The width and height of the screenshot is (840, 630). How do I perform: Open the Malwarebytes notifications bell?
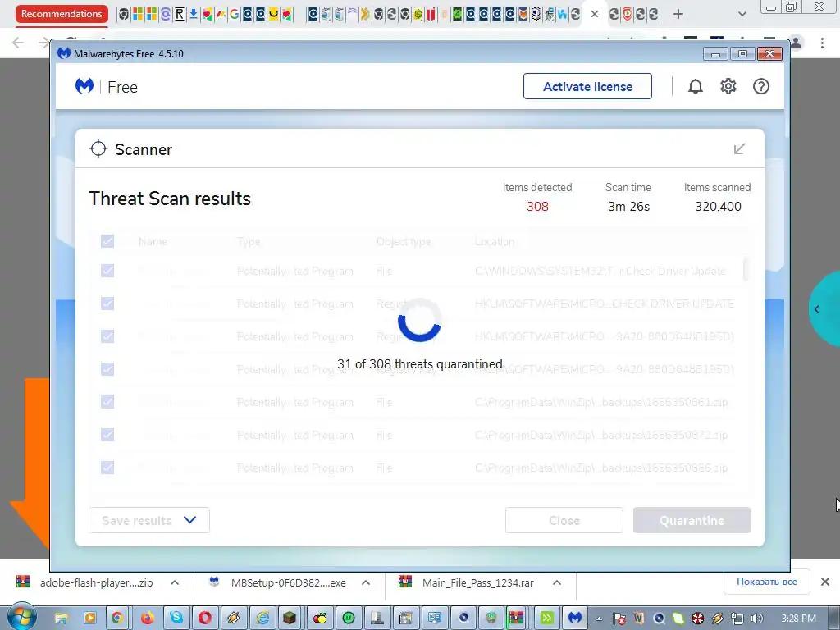pyautogui.click(x=695, y=86)
